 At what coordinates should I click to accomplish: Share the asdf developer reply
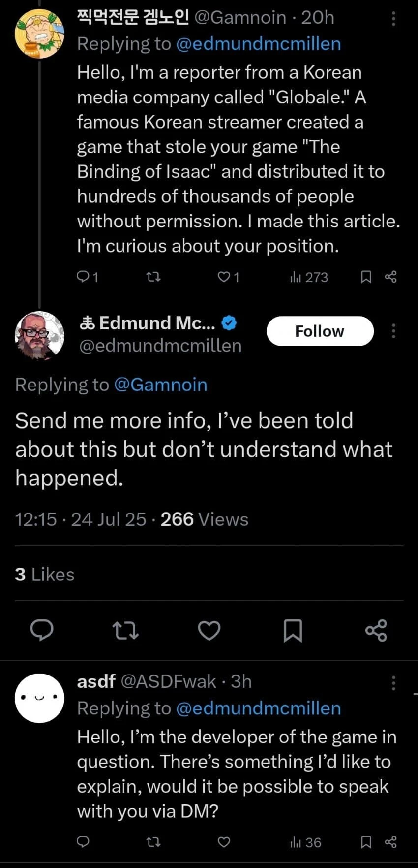click(390, 842)
